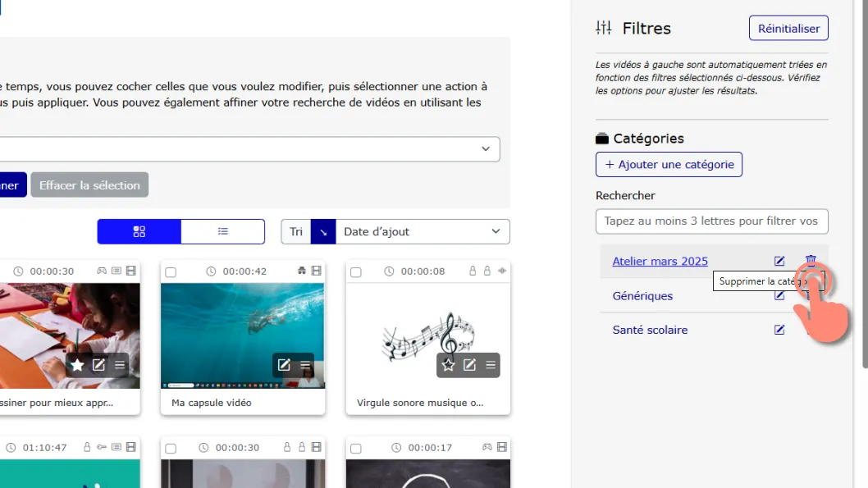Click incognito draft icon on 00:00:42 card
The width and height of the screenshot is (868, 488).
(x=302, y=271)
